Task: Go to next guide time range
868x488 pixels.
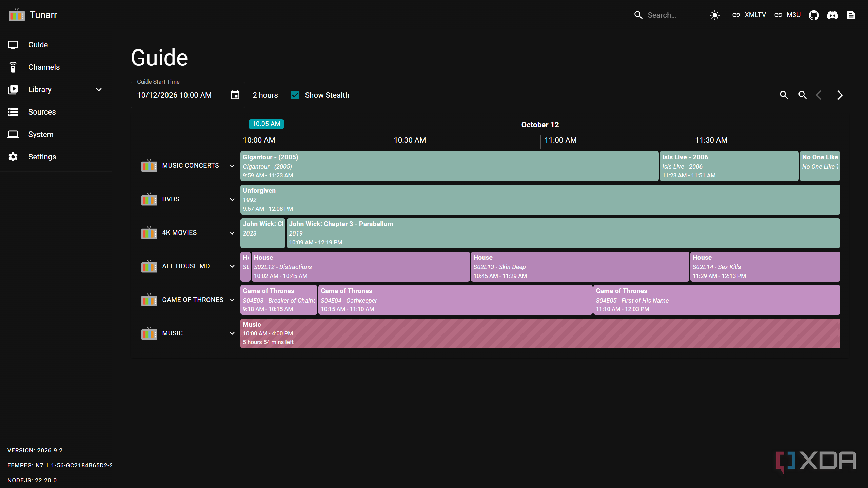Action: (840, 95)
